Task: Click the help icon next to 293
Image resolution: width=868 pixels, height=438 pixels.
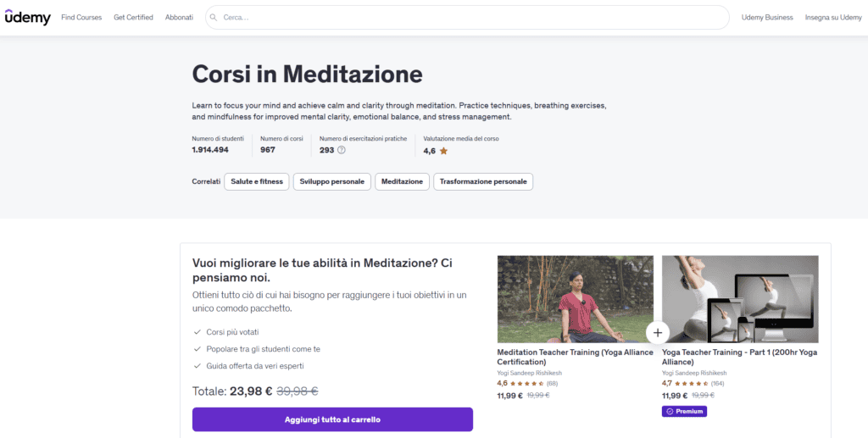Action: (342, 150)
